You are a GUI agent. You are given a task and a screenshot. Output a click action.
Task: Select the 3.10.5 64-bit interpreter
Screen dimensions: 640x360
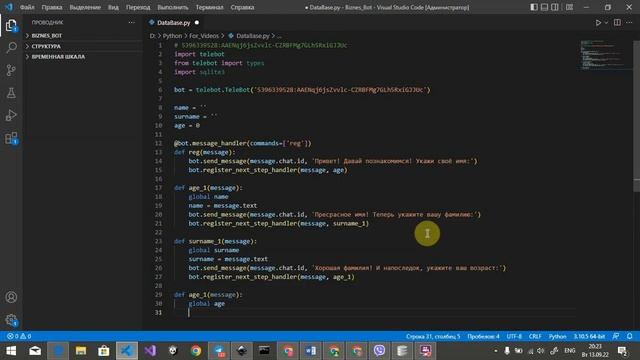[x=589, y=336]
